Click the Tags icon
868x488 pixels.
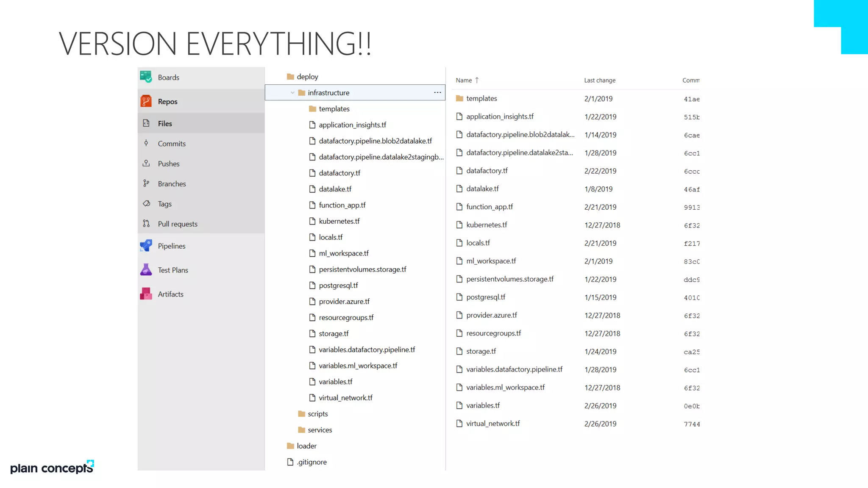tap(146, 203)
